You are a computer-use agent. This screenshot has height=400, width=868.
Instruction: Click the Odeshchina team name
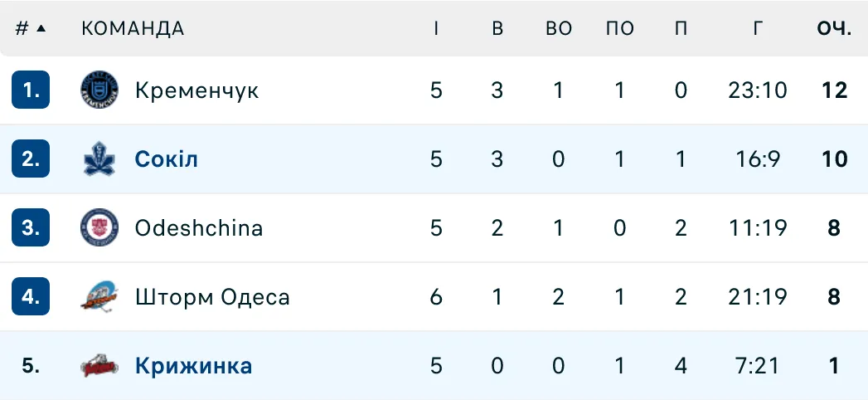[199, 227]
